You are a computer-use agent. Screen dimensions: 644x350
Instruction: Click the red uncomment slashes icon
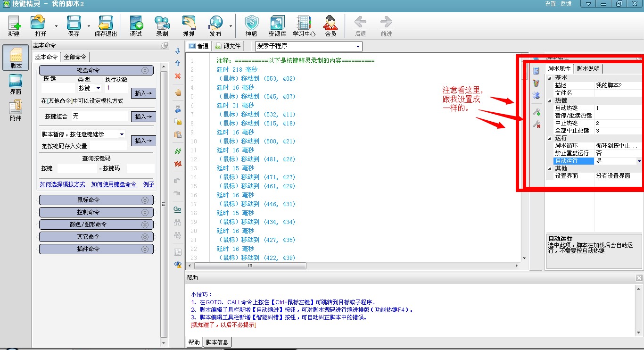178,164
